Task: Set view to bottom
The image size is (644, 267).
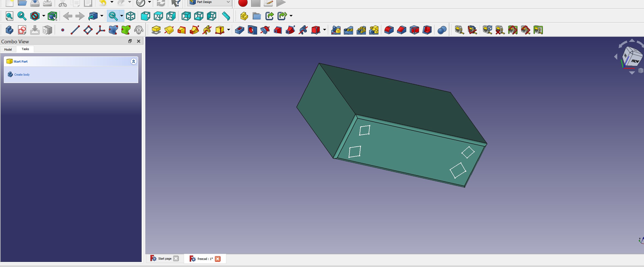Action: tap(199, 16)
